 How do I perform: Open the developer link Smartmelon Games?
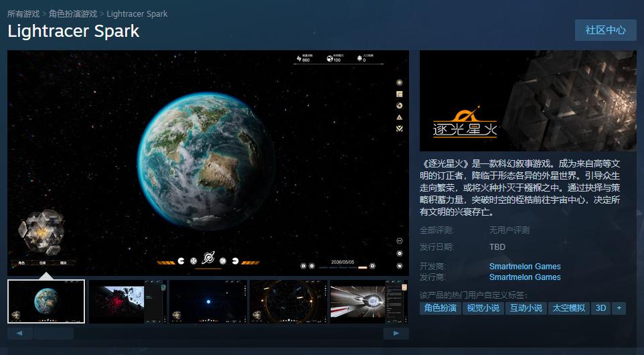click(x=525, y=267)
